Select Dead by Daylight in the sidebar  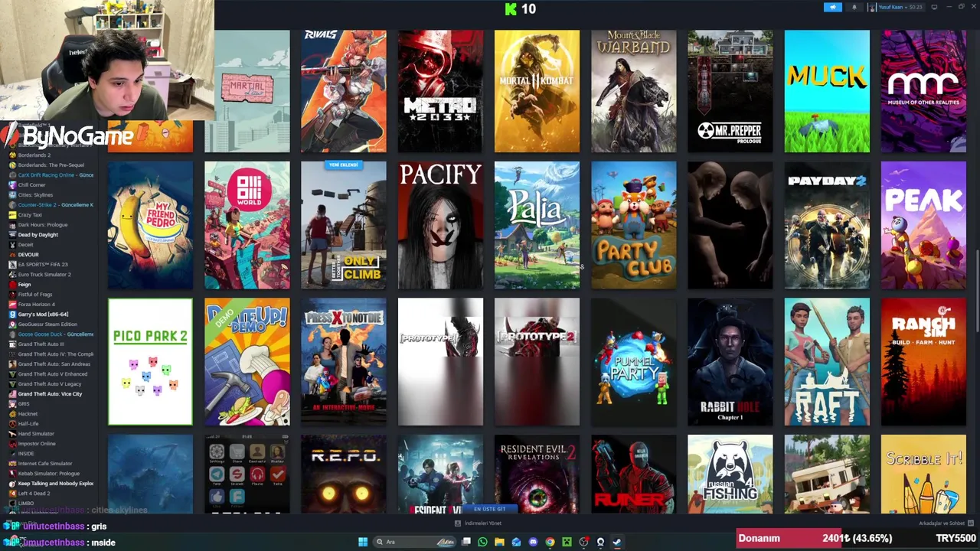click(x=38, y=235)
